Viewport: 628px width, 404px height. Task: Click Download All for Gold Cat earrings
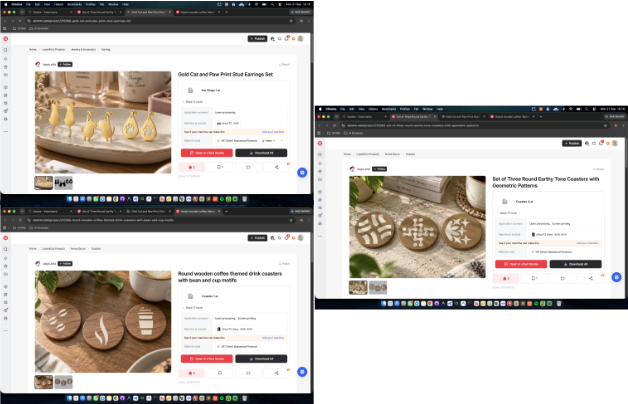[261, 153]
